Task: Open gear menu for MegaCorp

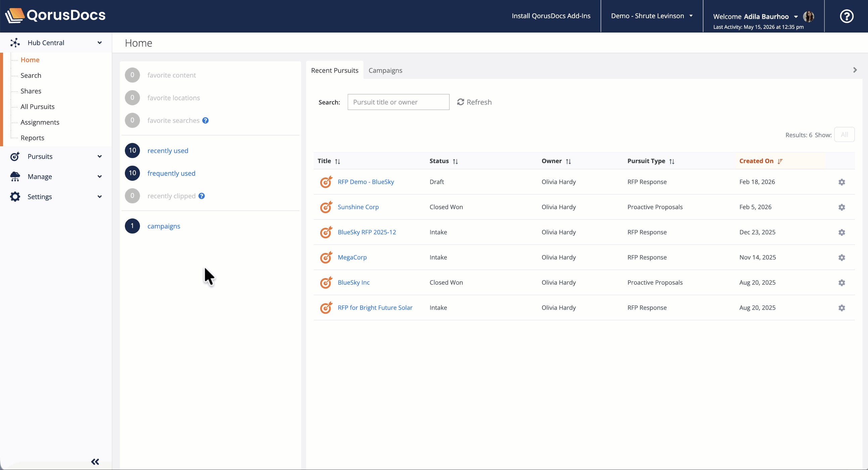Action: (x=842, y=258)
